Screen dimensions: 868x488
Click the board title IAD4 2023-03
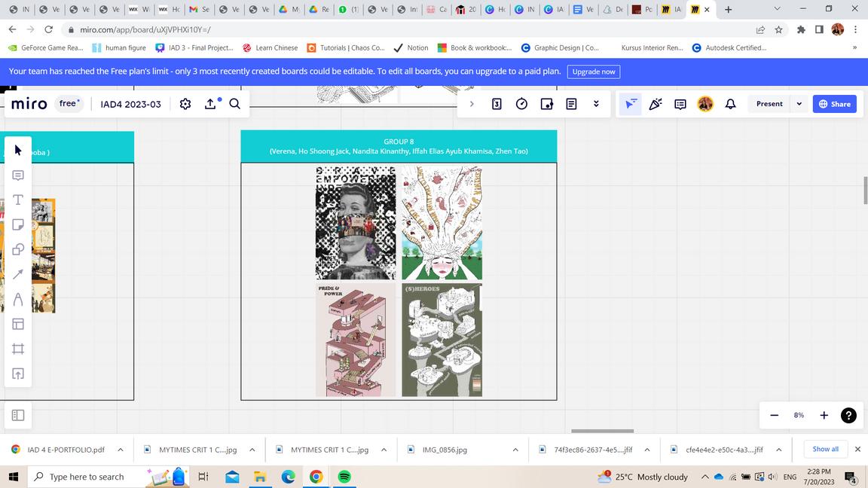[x=130, y=104]
